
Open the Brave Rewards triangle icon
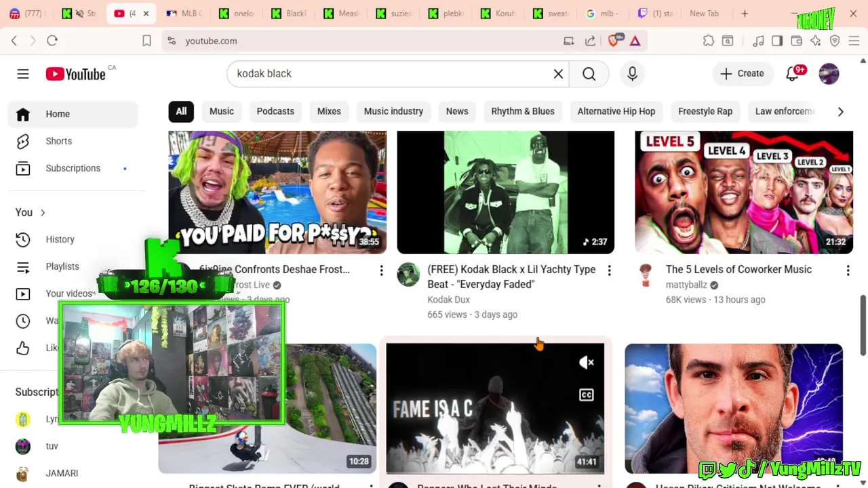[635, 41]
